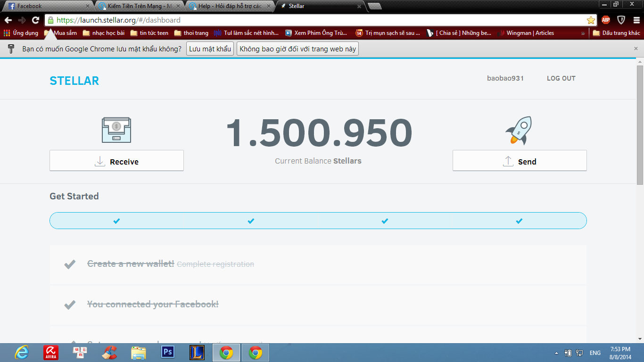Click the checkmark beside Create a new wallet
The height and width of the screenshot is (362, 644).
pos(70,264)
